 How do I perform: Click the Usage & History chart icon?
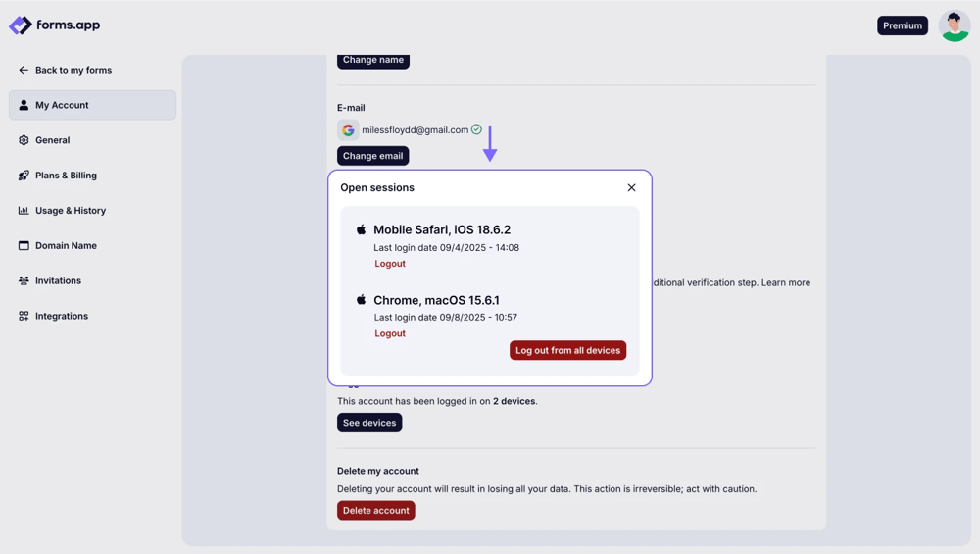point(24,211)
